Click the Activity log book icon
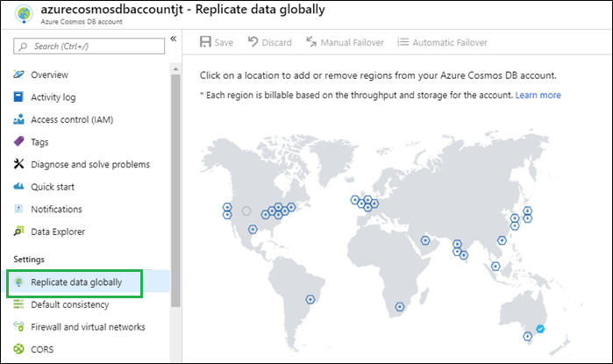Image resolution: width=613 pixels, height=364 pixels. coord(18,96)
